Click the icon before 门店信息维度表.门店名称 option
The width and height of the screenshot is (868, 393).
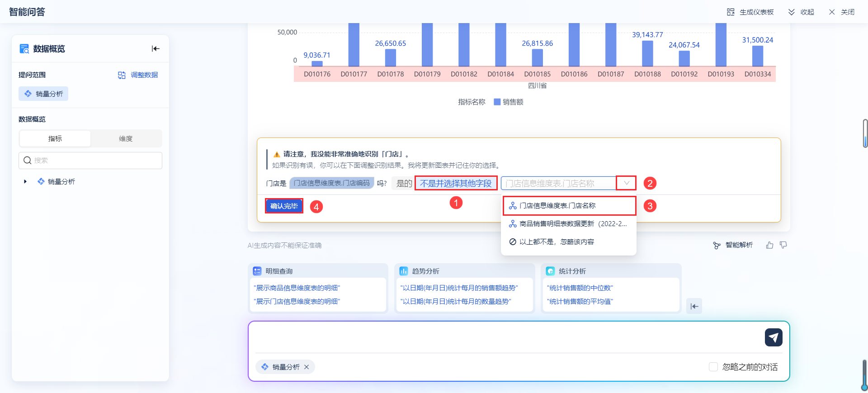coord(513,206)
